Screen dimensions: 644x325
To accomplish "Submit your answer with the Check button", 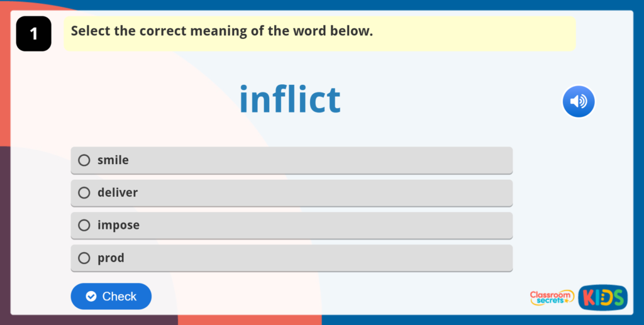I will (x=111, y=296).
